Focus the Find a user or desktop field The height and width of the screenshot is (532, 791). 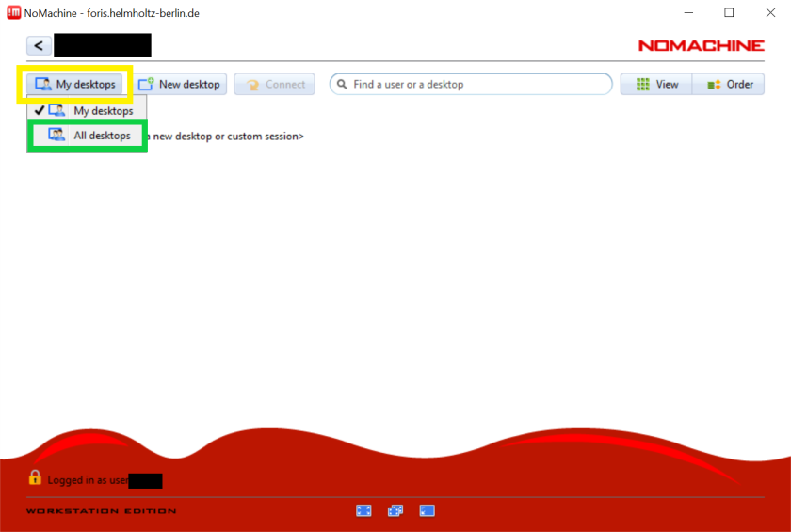[471, 84]
